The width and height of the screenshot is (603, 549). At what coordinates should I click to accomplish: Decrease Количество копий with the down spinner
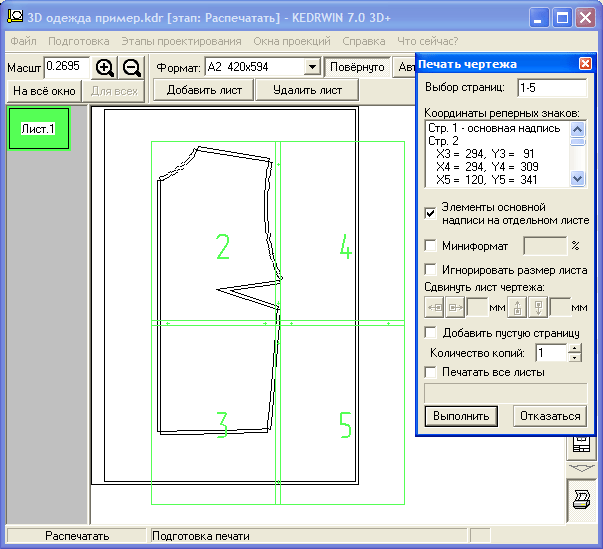(575, 358)
